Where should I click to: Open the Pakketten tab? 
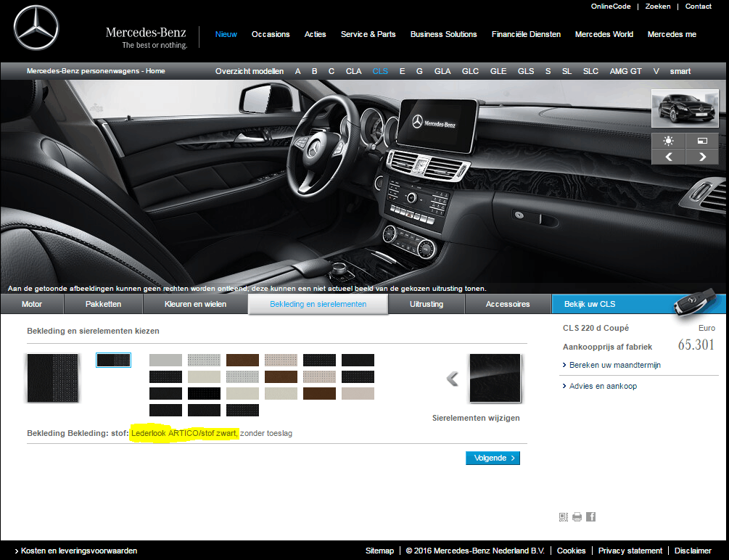click(x=103, y=304)
